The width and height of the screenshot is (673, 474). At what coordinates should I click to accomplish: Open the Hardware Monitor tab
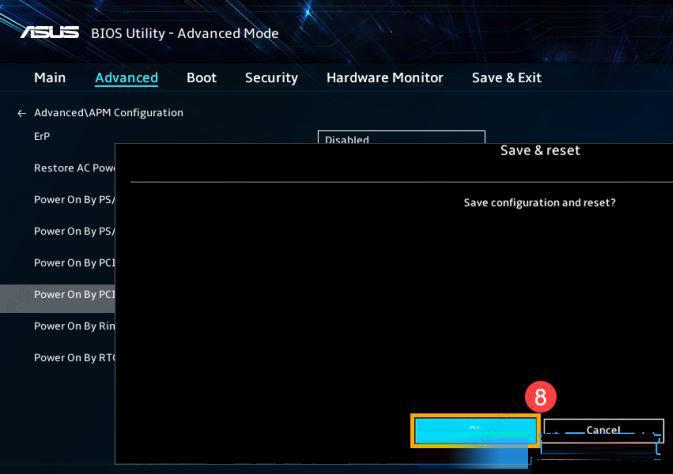click(x=384, y=78)
